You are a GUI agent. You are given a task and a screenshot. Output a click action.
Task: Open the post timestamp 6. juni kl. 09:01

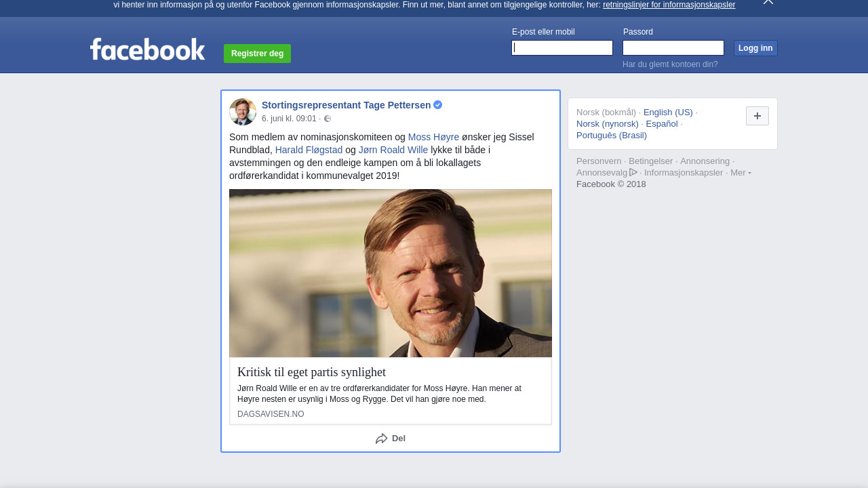[289, 119]
